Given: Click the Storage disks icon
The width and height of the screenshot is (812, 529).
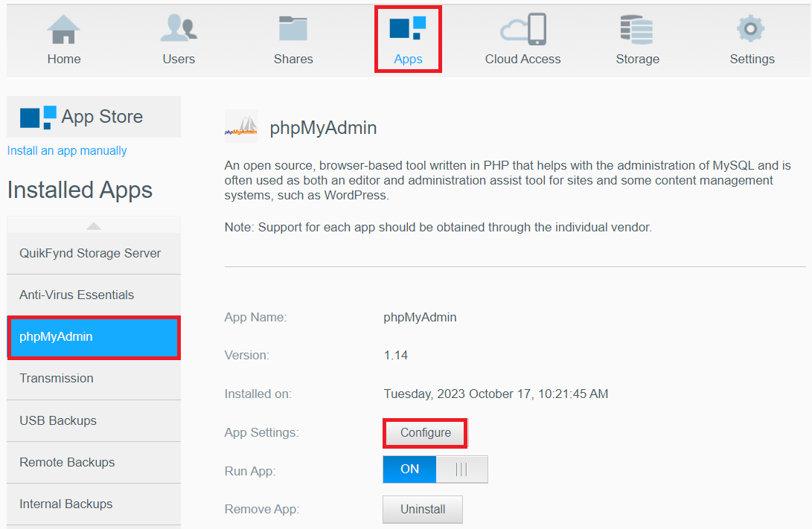Looking at the screenshot, I should point(637,30).
